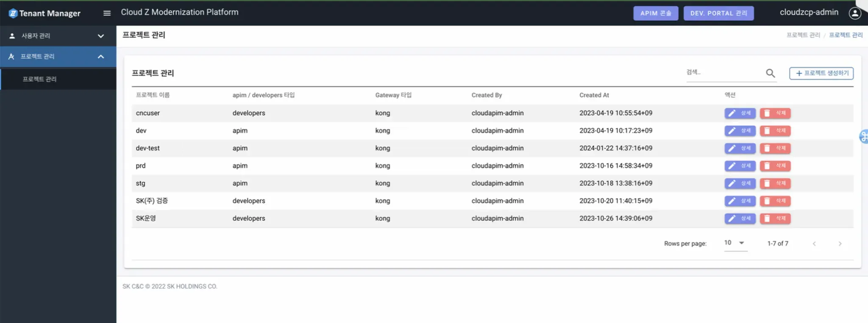Image resolution: width=868 pixels, height=323 pixels.
Task: Open 상세 edit button for cncuser
Action: click(x=740, y=113)
